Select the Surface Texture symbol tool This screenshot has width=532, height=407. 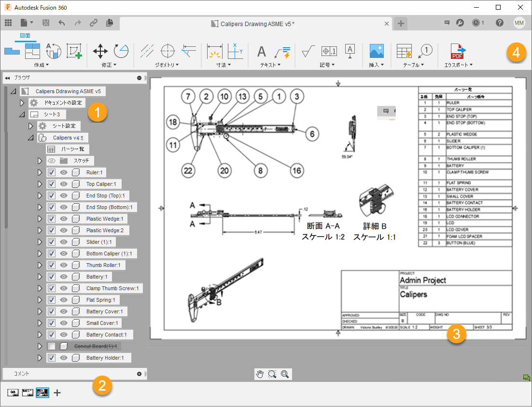point(308,51)
